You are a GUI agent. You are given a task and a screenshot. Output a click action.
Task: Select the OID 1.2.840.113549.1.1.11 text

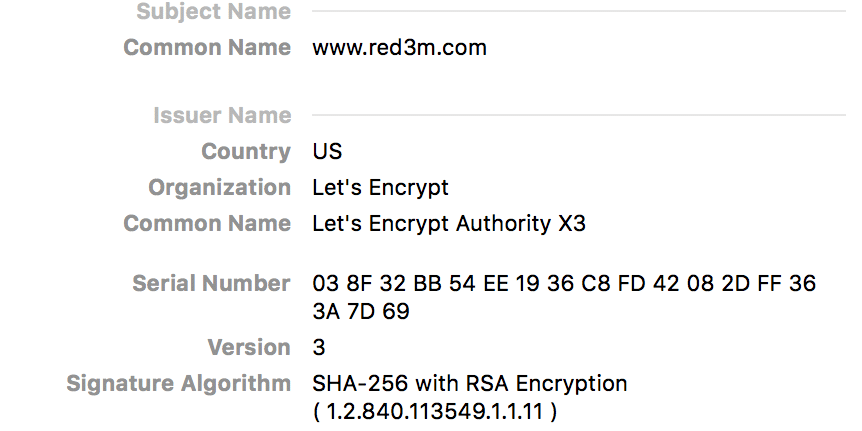point(434,411)
